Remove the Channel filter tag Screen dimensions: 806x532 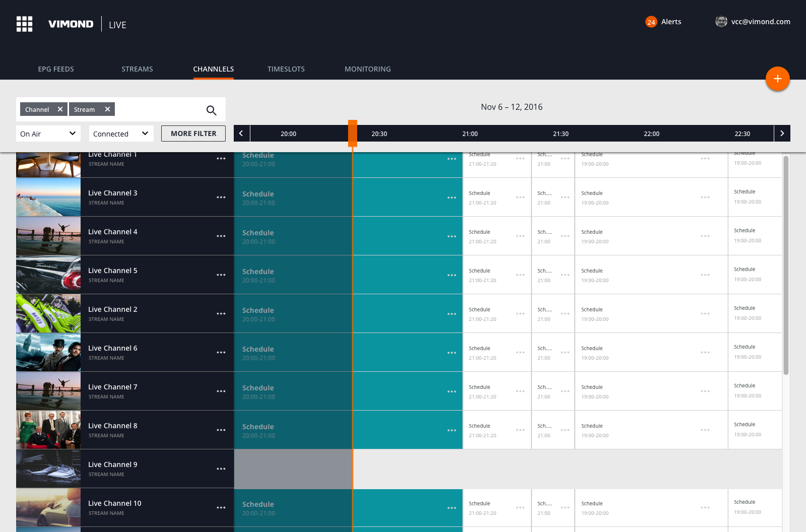pyautogui.click(x=60, y=109)
